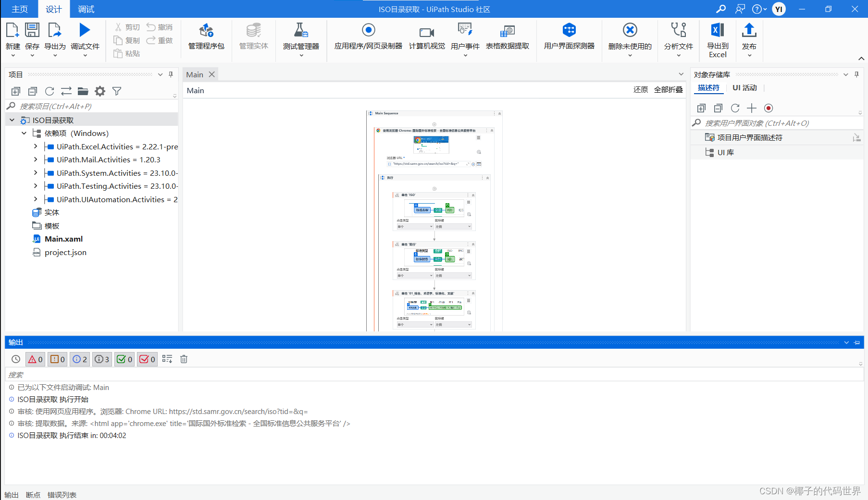Image resolution: width=868 pixels, height=500 pixels.
Task: Select the 描述符 tab
Action: tap(708, 88)
